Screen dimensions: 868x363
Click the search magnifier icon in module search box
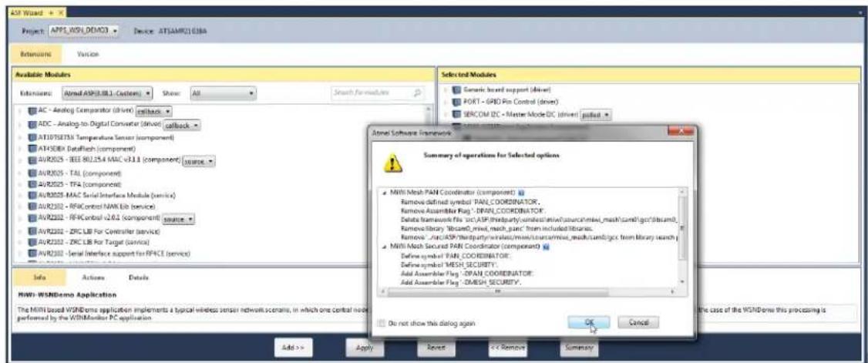(417, 93)
